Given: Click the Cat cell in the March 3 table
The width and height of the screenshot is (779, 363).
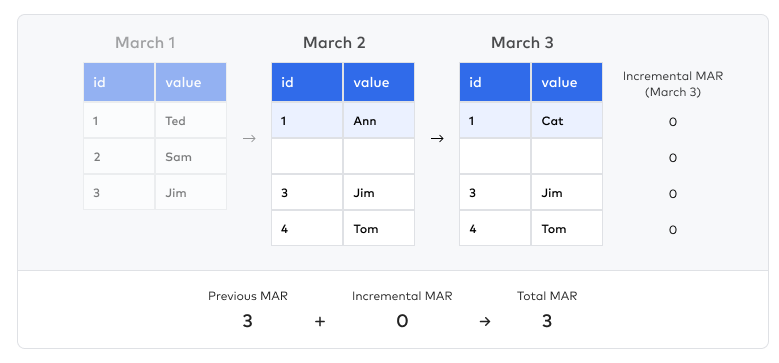Looking at the screenshot, I should [567, 121].
